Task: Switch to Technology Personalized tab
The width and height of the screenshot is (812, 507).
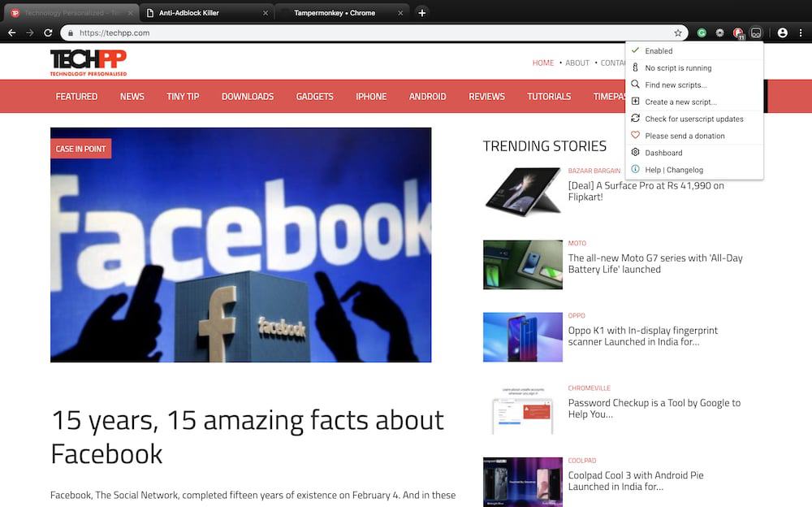Action: (71, 13)
